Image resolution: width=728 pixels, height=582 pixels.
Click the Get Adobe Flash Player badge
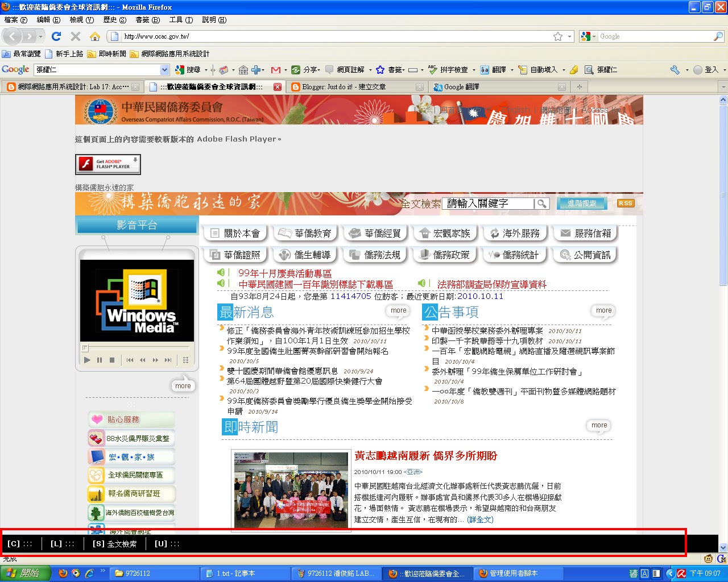[108, 164]
